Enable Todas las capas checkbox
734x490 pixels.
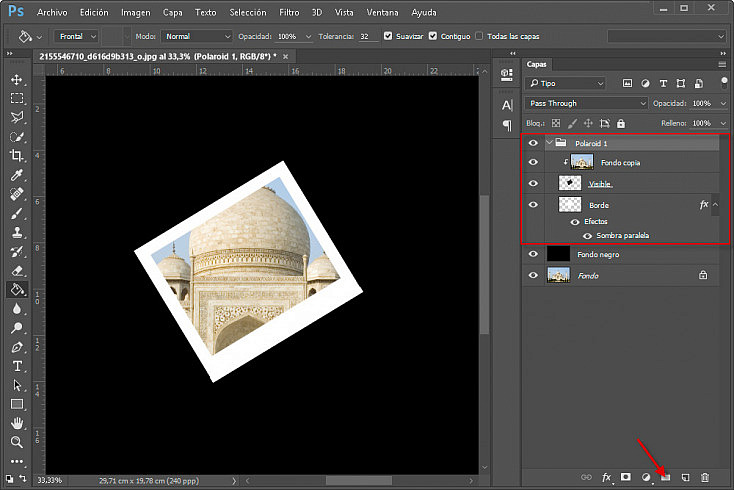pos(479,36)
